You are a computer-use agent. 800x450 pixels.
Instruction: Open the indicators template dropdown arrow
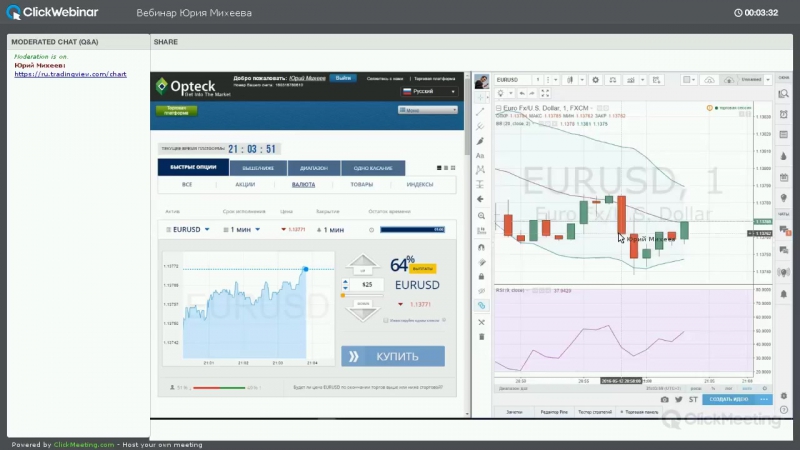tap(642, 80)
